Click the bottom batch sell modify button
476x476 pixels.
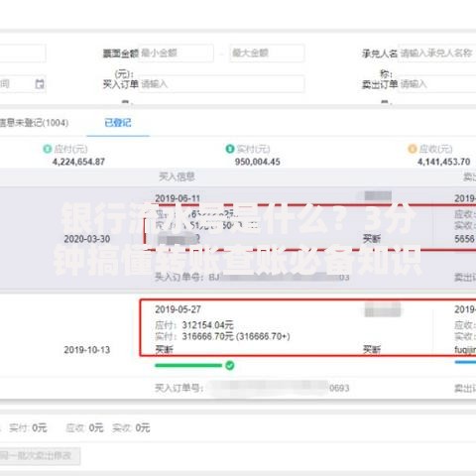pos(40,456)
